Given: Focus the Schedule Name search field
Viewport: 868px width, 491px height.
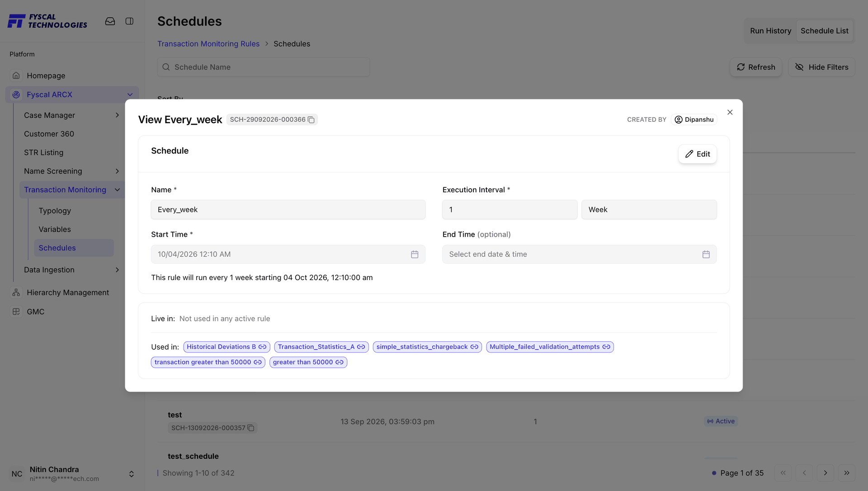Looking at the screenshot, I should coord(264,67).
